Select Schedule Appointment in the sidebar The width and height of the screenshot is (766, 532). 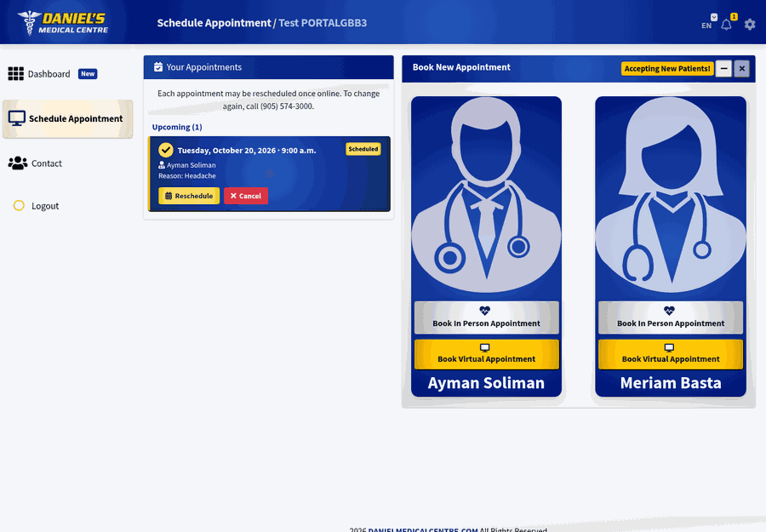(x=67, y=118)
